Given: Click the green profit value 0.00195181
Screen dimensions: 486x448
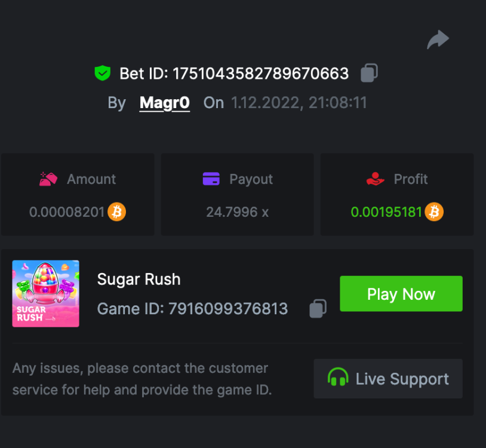Looking at the screenshot, I should pos(386,211).
